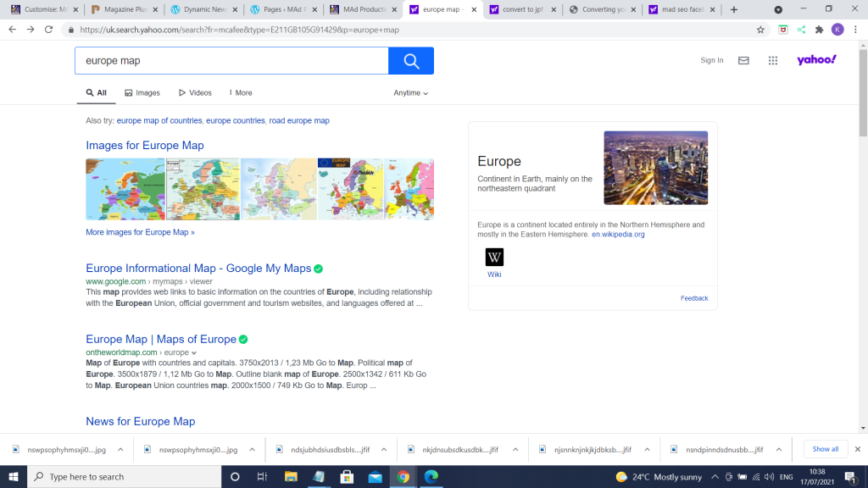
Task: Click the McAfee extension icon in toolbar
Action: pyautogui.click(x=783, y=29)
